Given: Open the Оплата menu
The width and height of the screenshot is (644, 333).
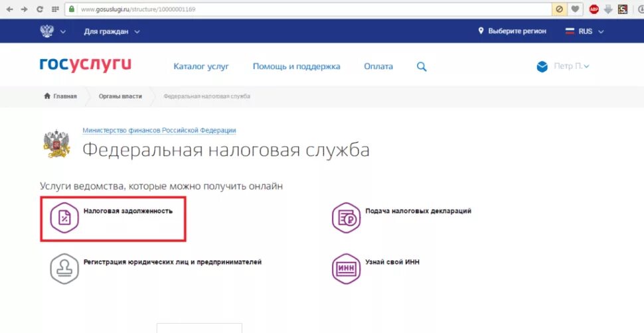Looking at the screenshot, I should (x=378, y=66).
